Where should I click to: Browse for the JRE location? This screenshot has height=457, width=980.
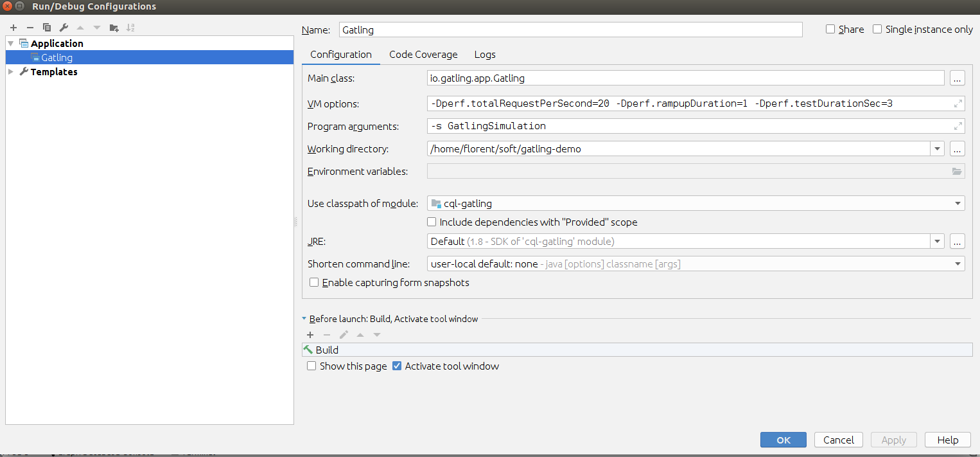957,242
